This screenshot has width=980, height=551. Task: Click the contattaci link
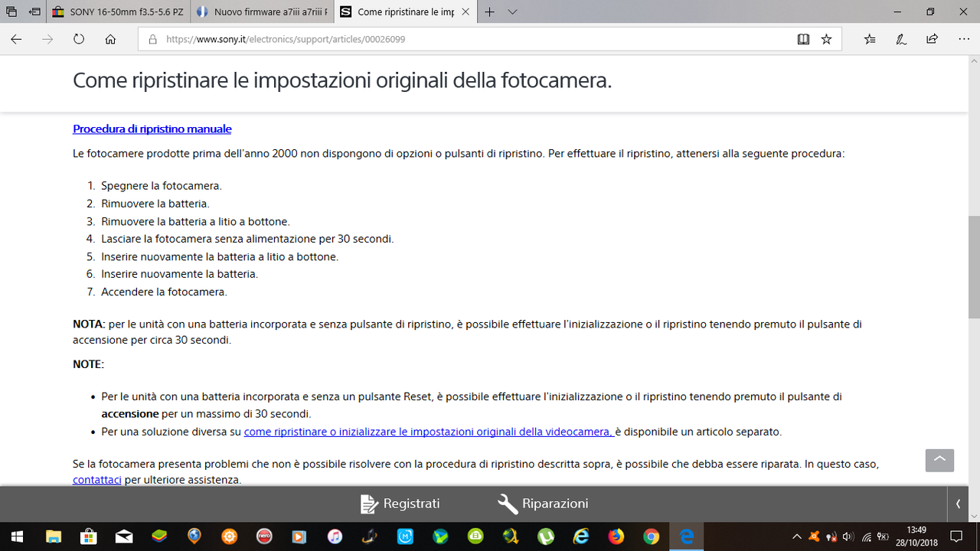(96, 479)
